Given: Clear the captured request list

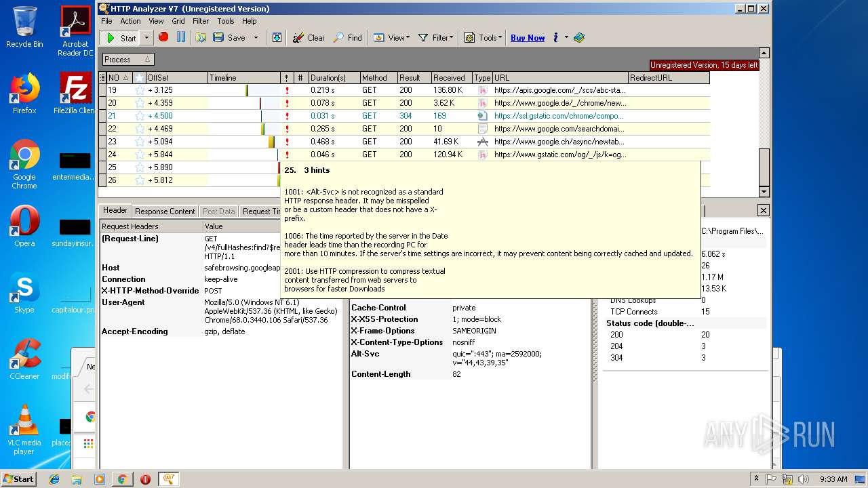Looking at the screenshot, I should (x=309, y=38).
